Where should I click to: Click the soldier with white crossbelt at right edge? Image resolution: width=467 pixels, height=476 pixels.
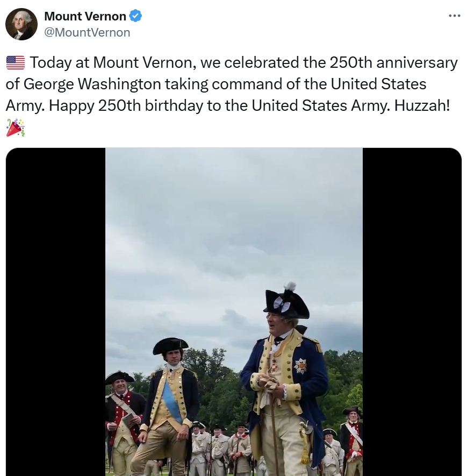click(x=351, y=440)
